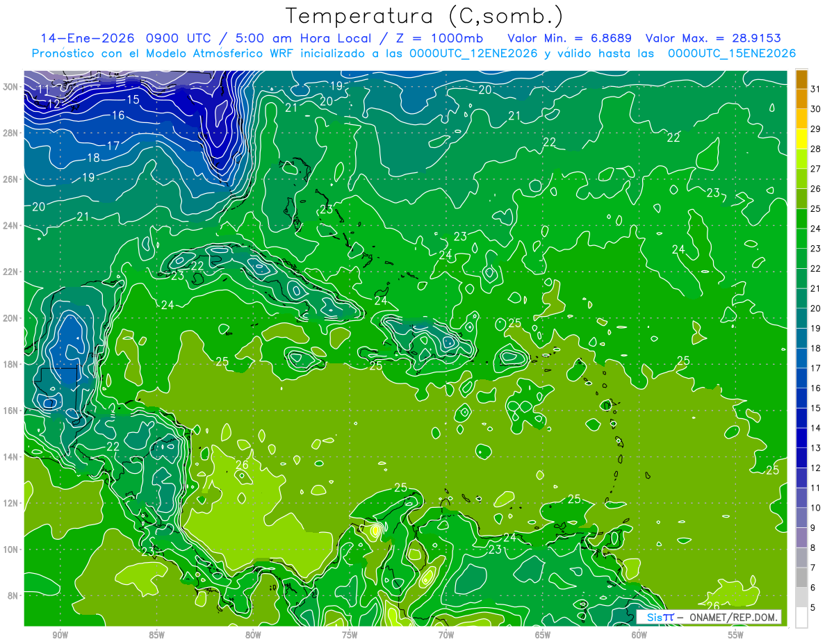Click the "27" label on the color bar legend
This screenshot has width=834, height=644.
tap(815, 169)
